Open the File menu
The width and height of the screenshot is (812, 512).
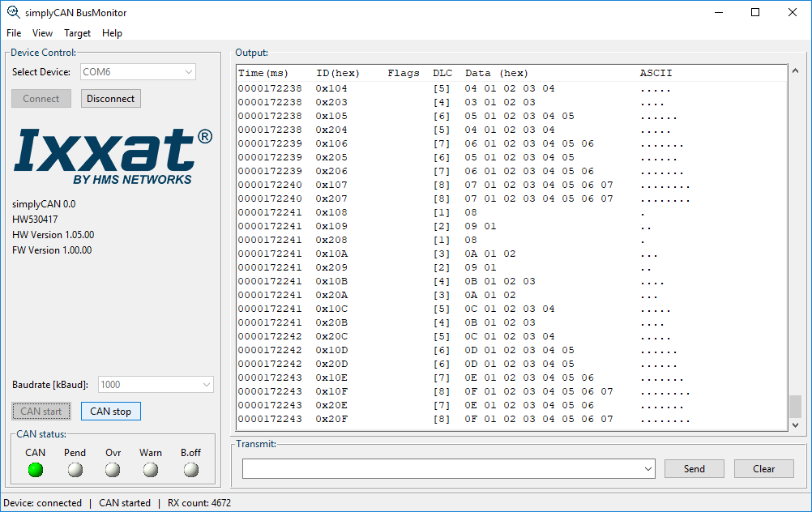14,33
